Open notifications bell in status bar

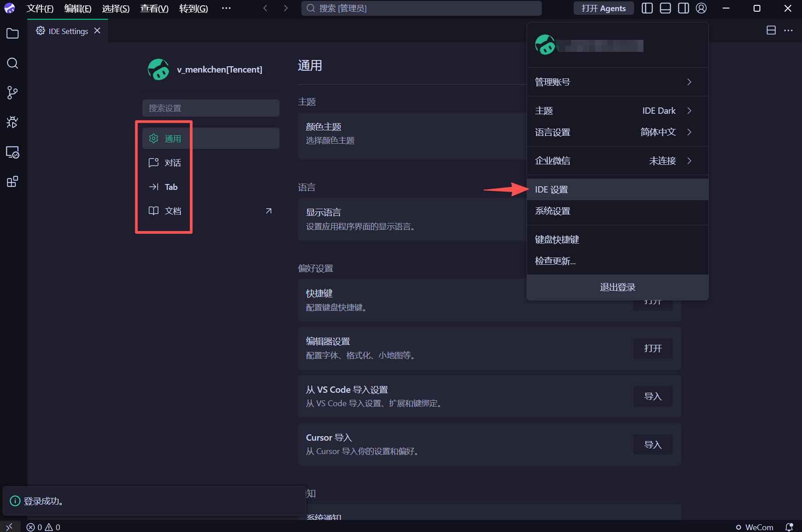point(789,527)
